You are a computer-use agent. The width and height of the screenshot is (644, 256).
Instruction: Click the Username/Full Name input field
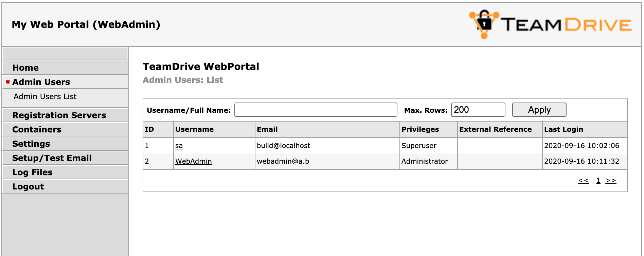point(316,109)
